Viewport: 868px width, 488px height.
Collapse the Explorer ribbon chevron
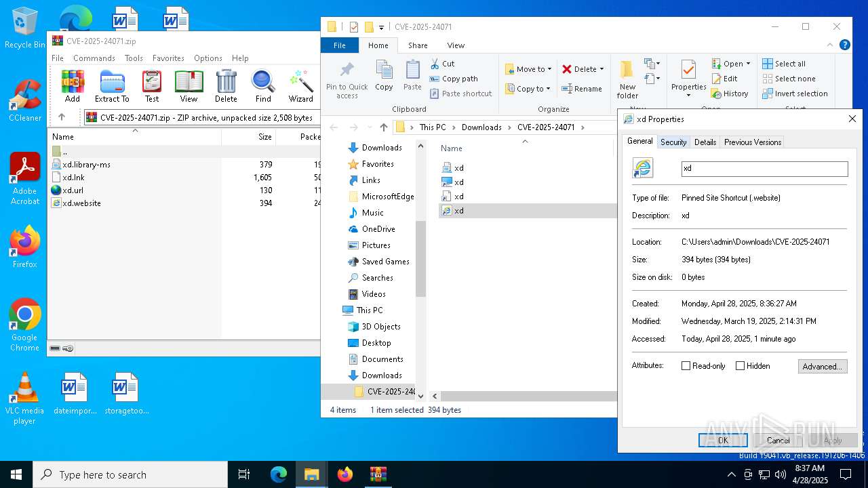(830, 45)
